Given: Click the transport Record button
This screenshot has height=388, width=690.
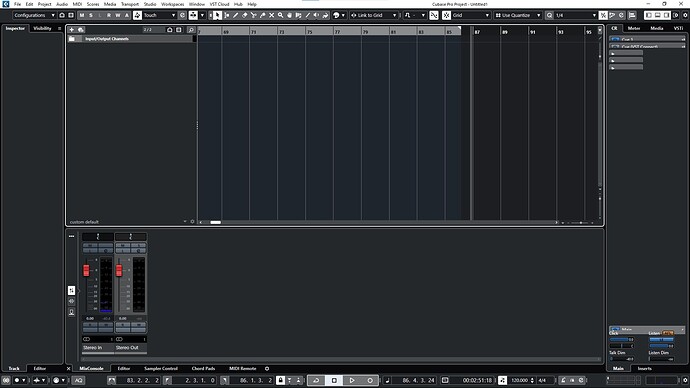Looking at the screenshot, I should point(370,380).
